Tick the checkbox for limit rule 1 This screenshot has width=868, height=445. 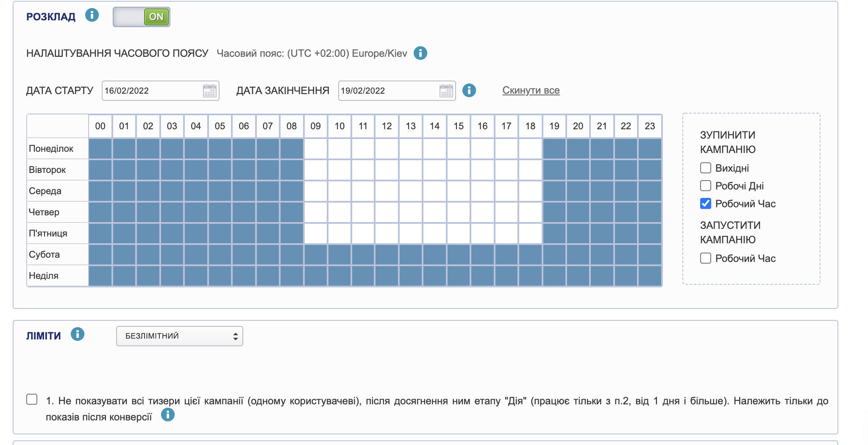point(32,399)
